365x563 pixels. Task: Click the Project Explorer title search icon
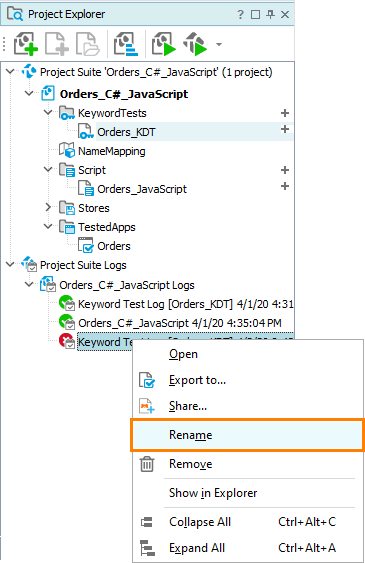point(15,14)
